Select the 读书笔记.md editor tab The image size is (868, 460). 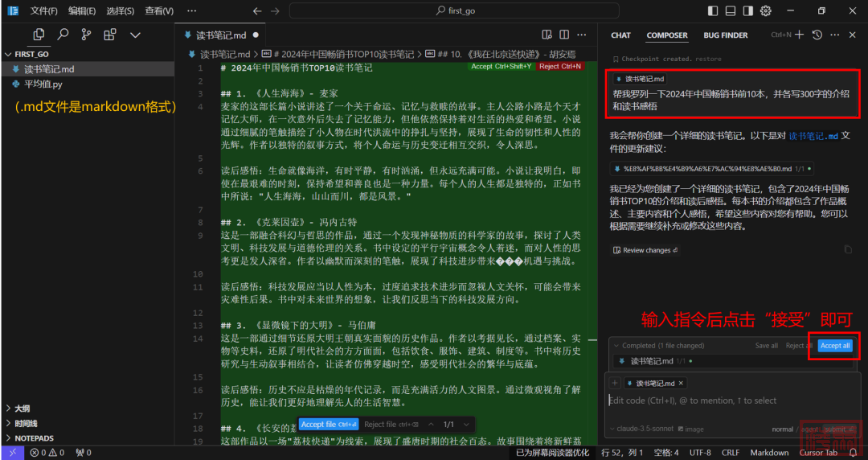221,35
